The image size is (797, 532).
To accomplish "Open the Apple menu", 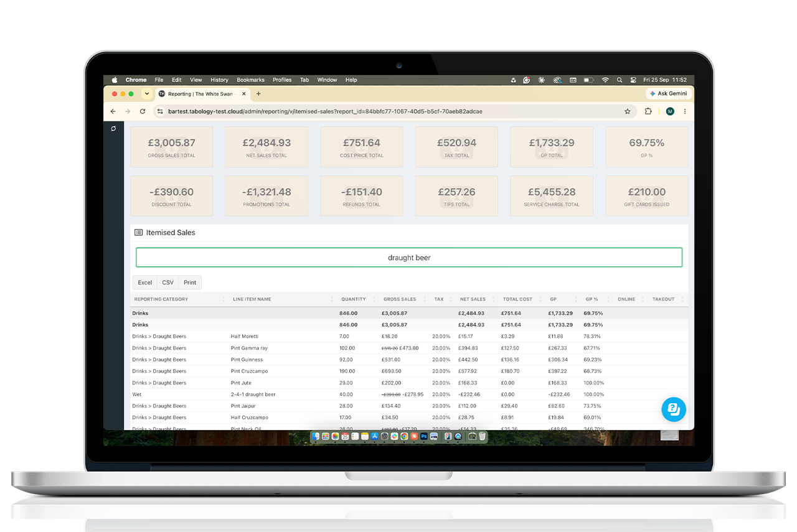I will (115, 80).
